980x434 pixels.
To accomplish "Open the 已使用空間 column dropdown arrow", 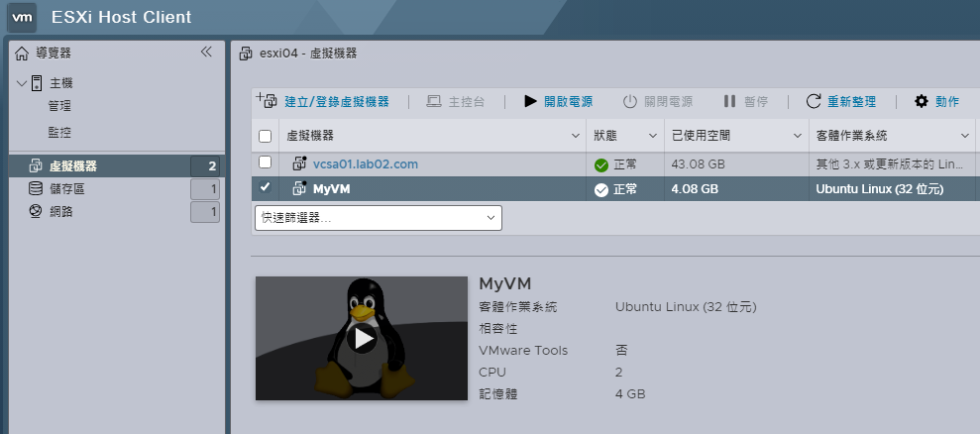I will point(798,136).
